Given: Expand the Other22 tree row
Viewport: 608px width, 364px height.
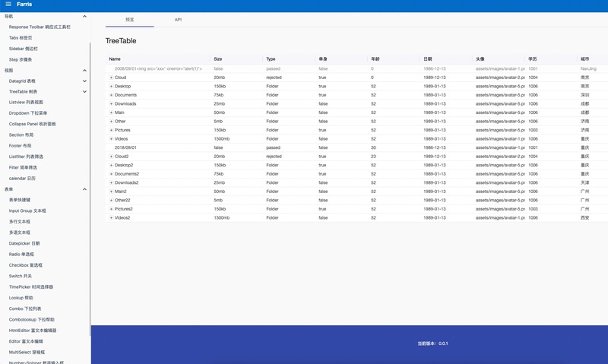Looking at the screenshot, I should (111, 201).
